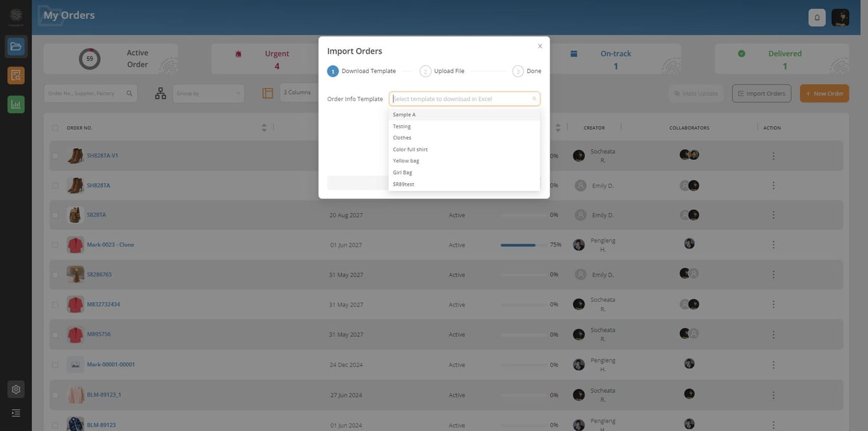
Task: Open action menu for Mark-0023 - Clone row
Action: 773,245
